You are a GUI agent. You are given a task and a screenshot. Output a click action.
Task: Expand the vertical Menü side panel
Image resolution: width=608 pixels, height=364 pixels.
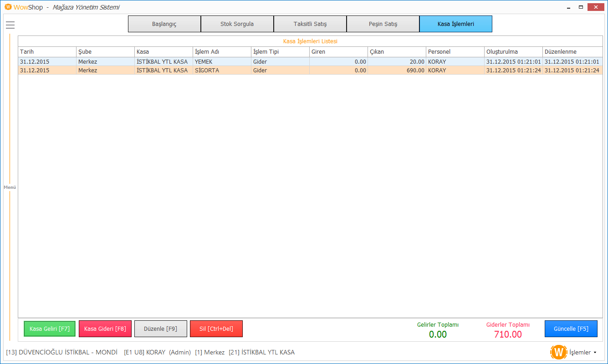coord(10,187)
